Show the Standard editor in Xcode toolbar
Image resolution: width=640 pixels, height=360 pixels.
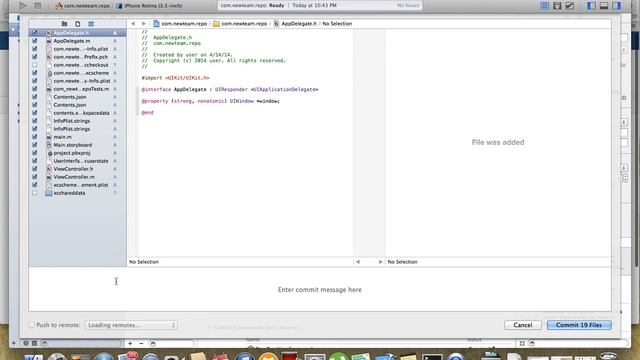pyautogui.click(x=544, y=5)
